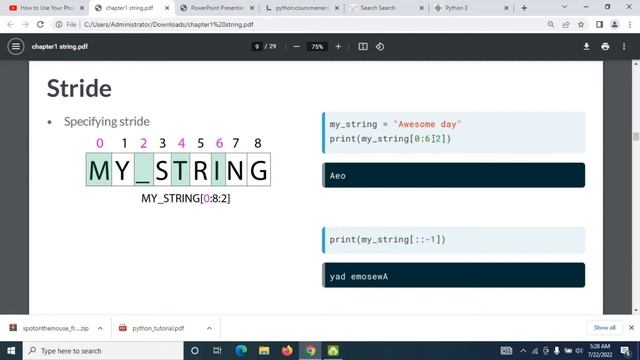Click the Type here to search box

click(x=103, y=351)
